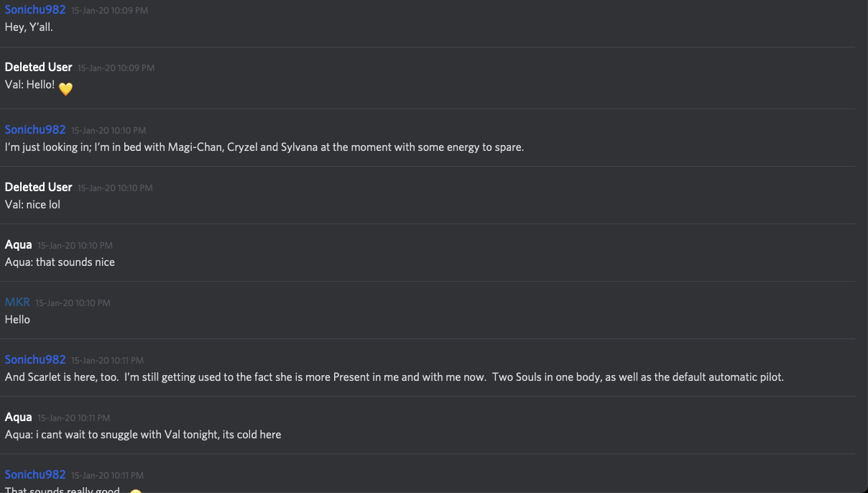This screenshot has width=868, height=493.
Task: Click Sonichu982 name above the Scarlet message
Action: pos(35,359)
